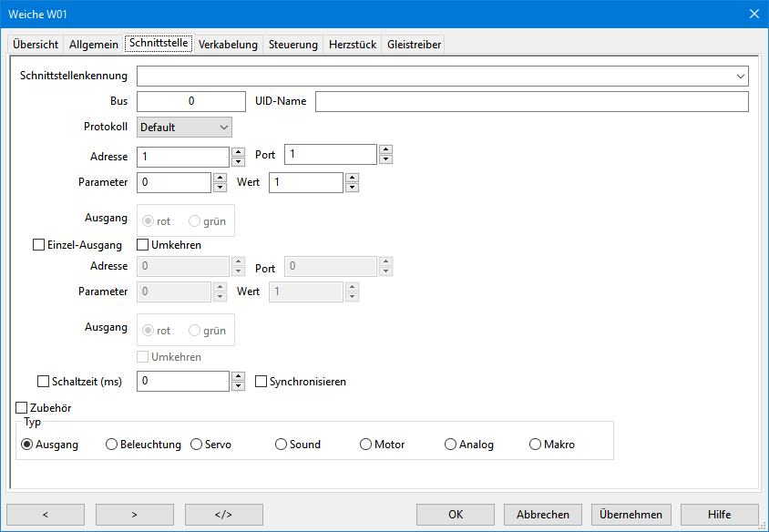
Task: Decrease the Wert spinner value
Action: pos(352,188)
